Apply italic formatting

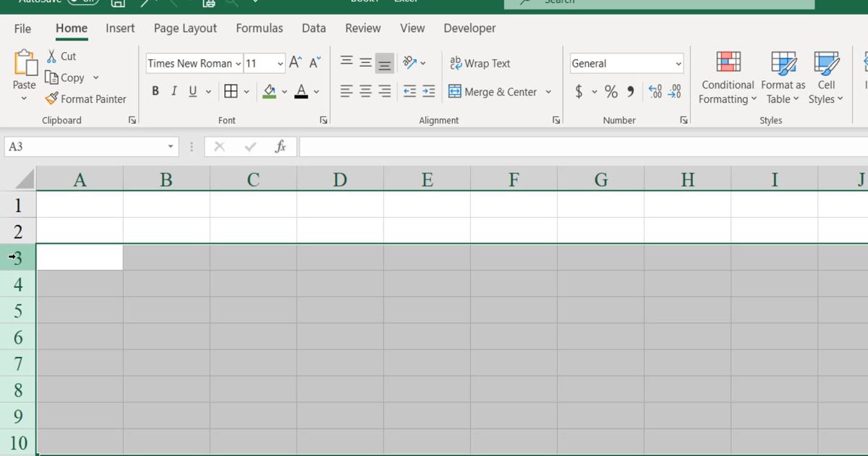click(x=174, y=90)
